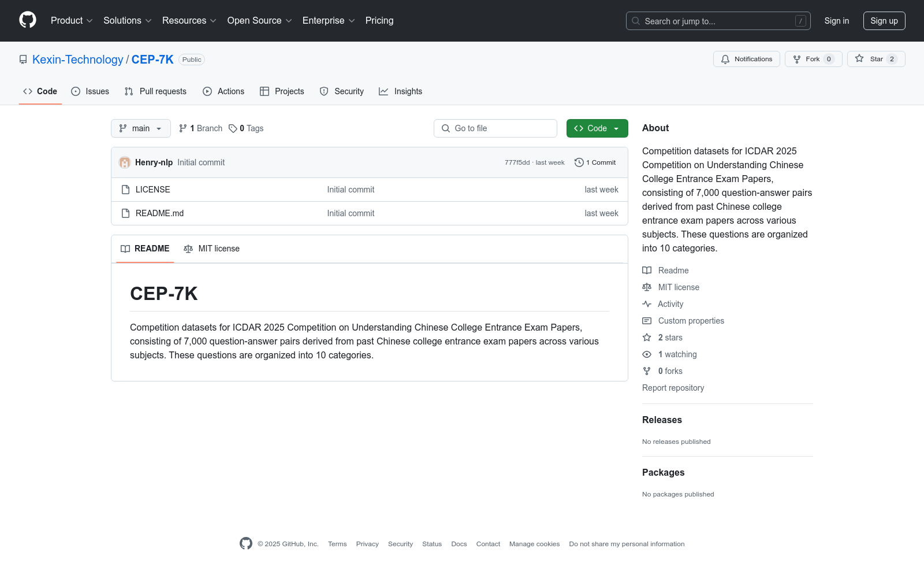Click the Henry-nlp avatar image
Screen dimensions: 924x578
pyautogui.click(x=125, y=162)
